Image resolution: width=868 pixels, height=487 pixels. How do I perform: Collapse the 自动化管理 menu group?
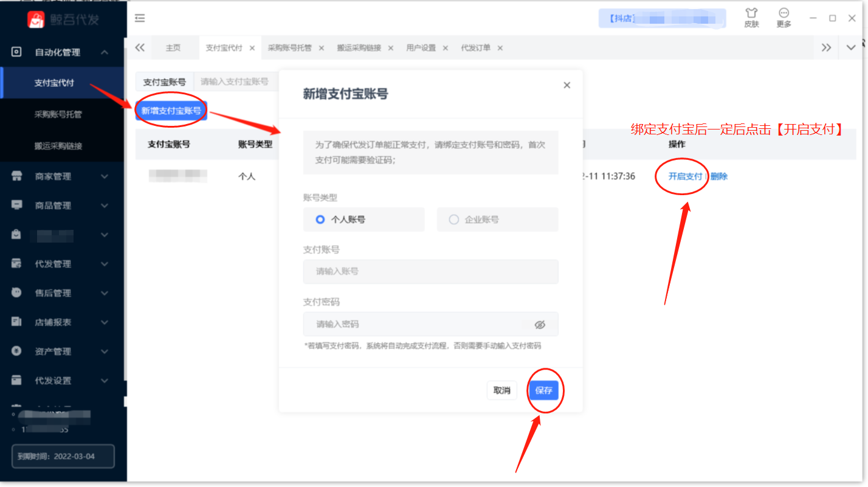105,52
